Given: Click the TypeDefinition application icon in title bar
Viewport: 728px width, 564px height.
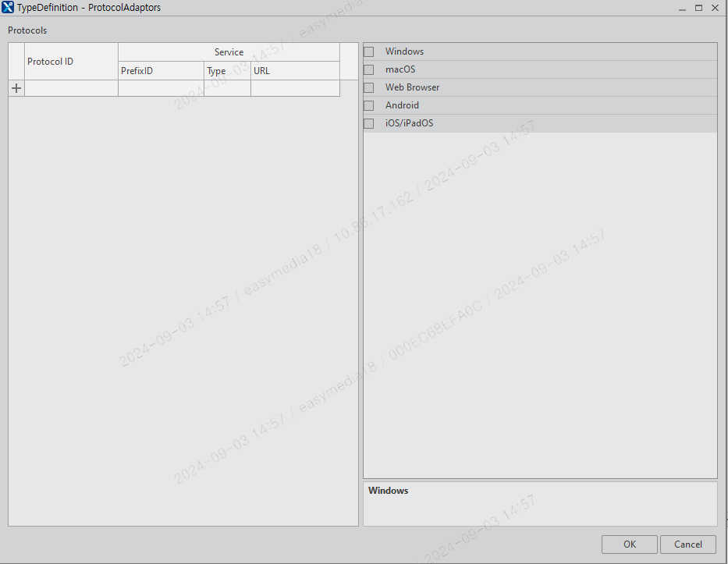Looking at the screenshot, I should tap(9, 7).
